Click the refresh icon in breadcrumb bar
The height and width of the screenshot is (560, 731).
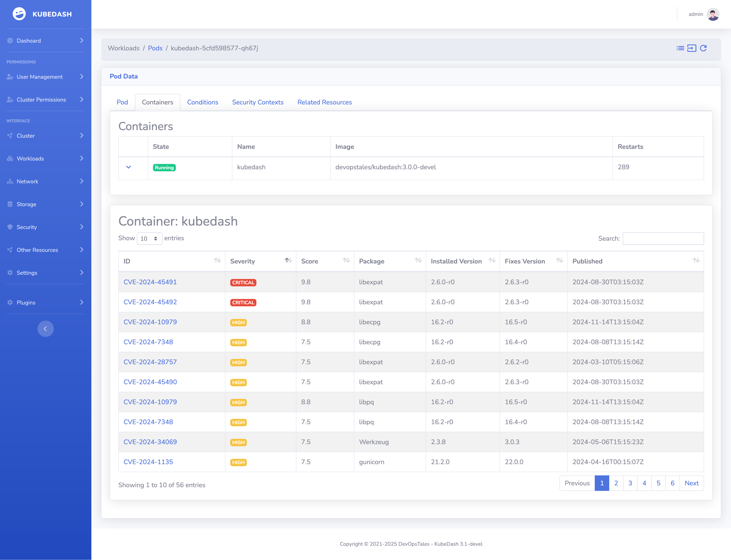(703, 48)
